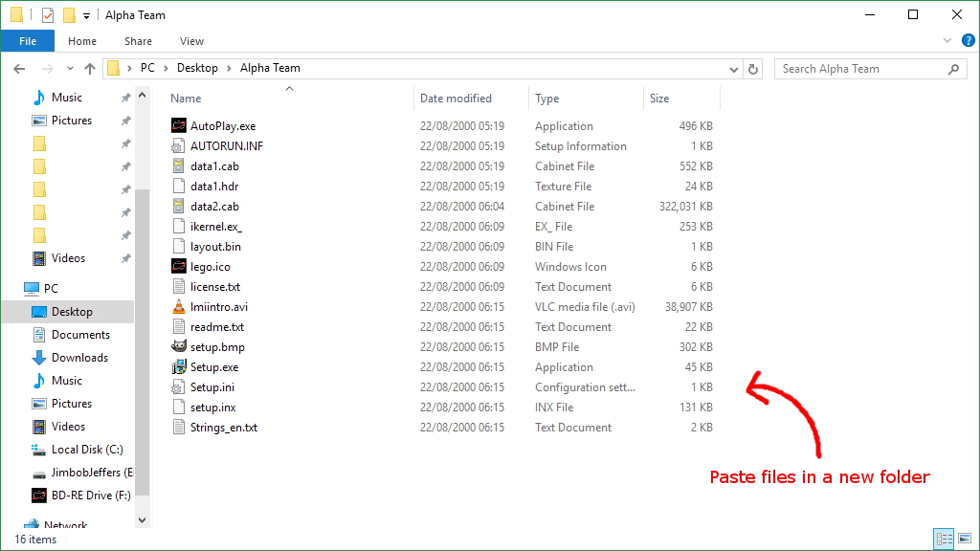
Task: Switch to Details view layout icon
Action: [944, 539]
